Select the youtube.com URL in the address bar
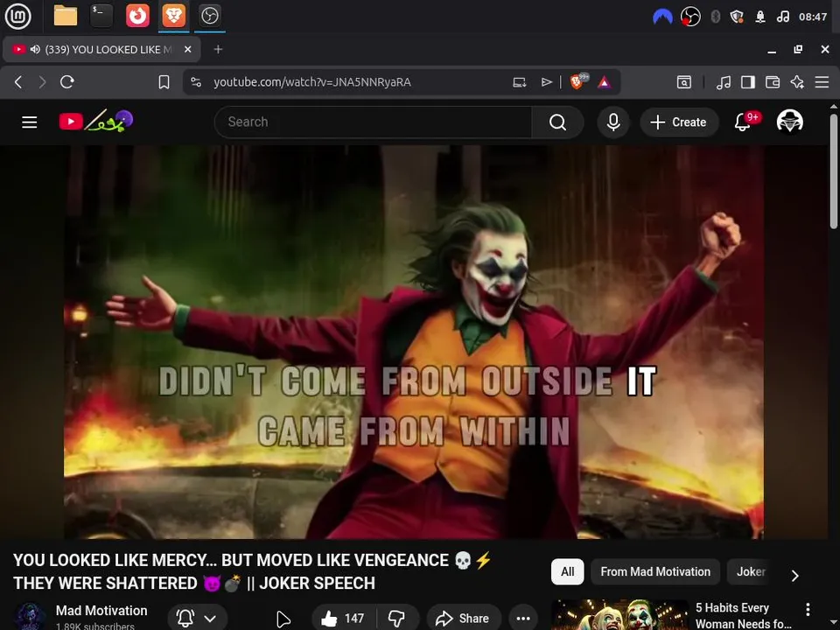Image resolution: width=840 pixels, height=630 pixels. click(x=311, y=82)
